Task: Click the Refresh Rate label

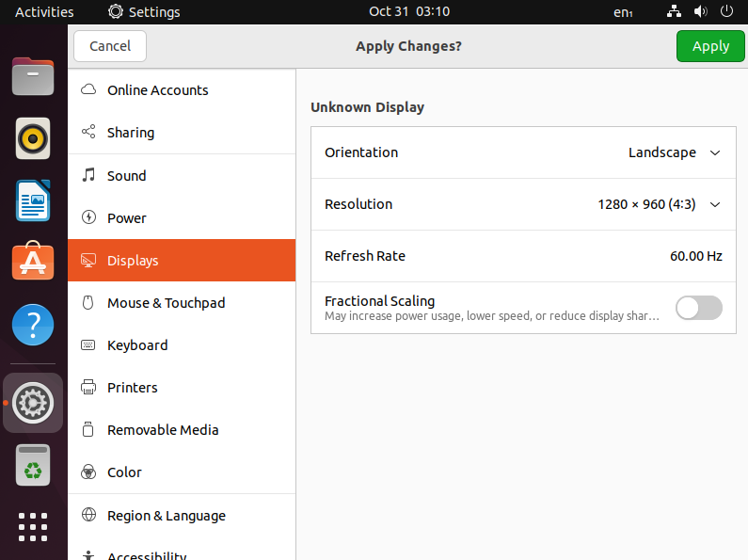Action: (365, 256)
